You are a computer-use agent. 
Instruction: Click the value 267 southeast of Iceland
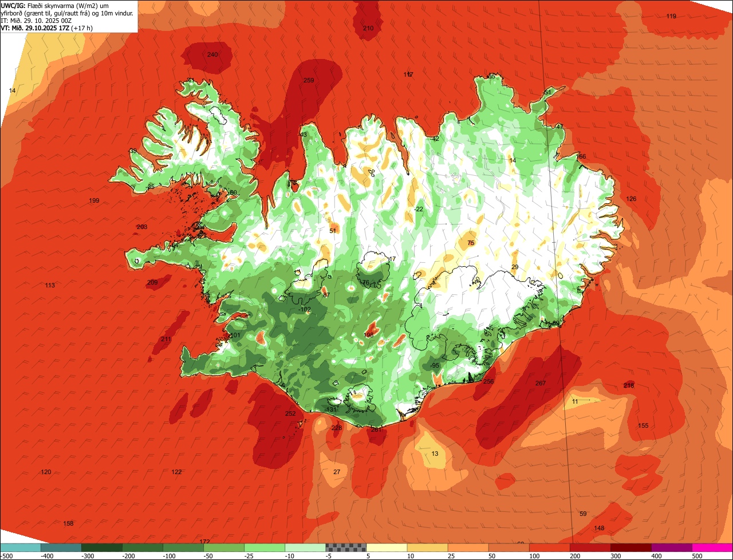coord(541,384)
